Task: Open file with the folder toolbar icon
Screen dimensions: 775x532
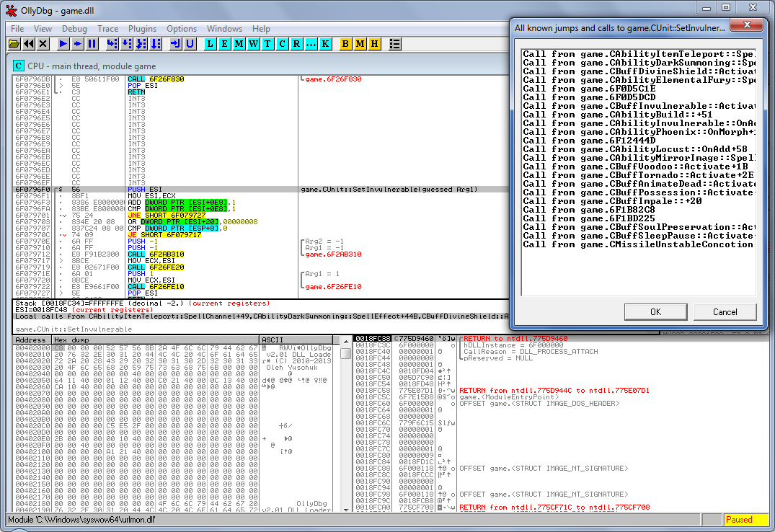Action: [x=14, y=44]
